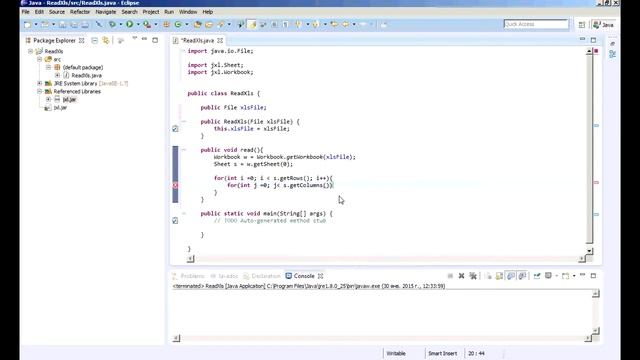This screenshot has height=360, width=640.
Task: Clear the Console output icon
Action: [488, 276]
